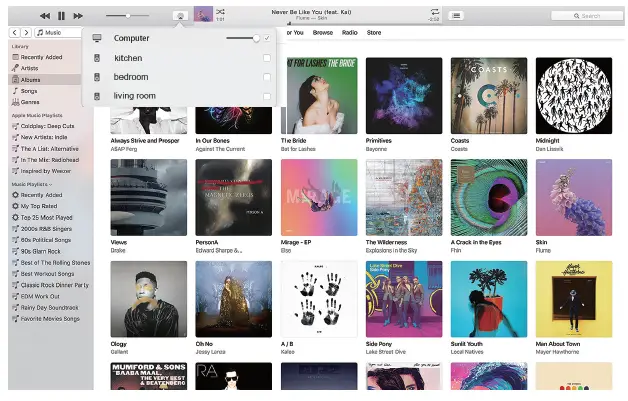Switch to the Radio tab

(x=350, y=32)
